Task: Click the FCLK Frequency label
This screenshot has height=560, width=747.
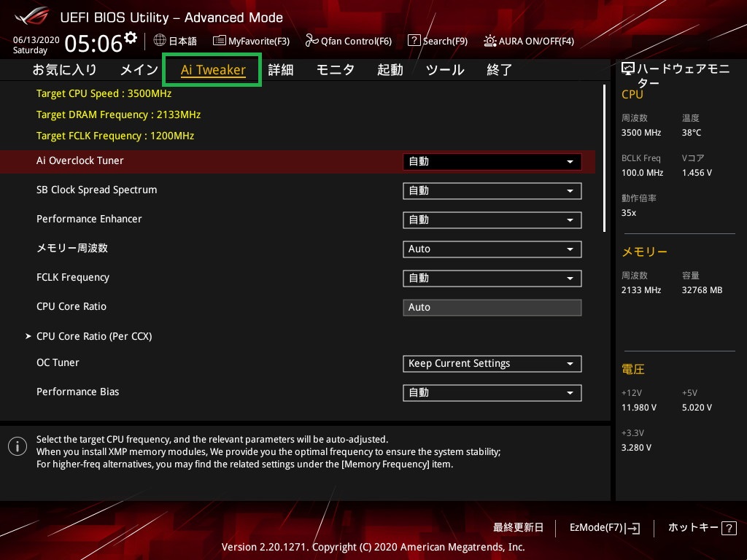Action: 73,278
